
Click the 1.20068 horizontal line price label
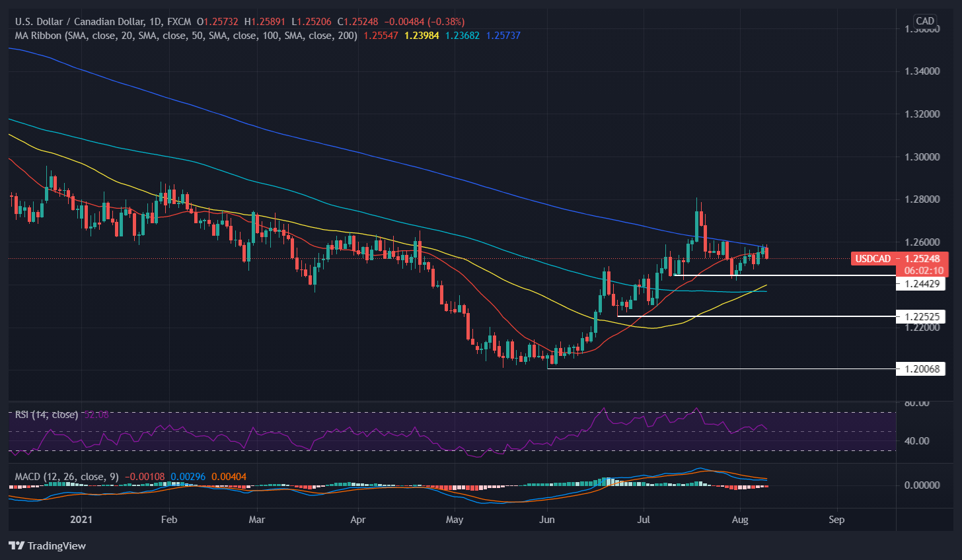coord(920,368)
